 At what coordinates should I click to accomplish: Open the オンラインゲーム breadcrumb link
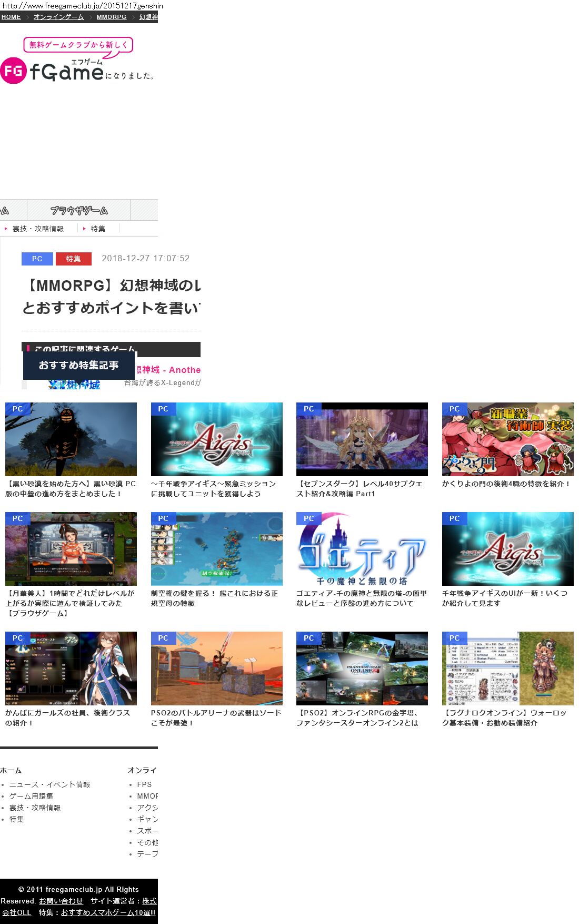coord(58,17)
